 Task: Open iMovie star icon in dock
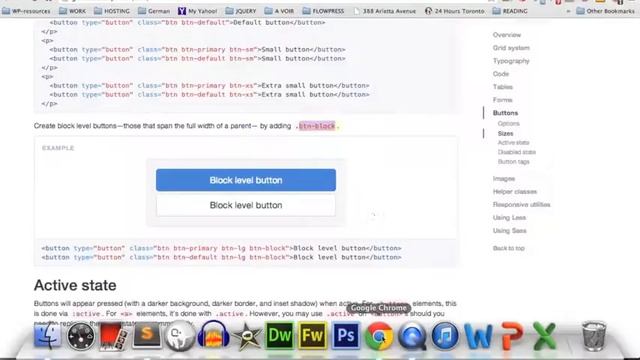point(246,337)
